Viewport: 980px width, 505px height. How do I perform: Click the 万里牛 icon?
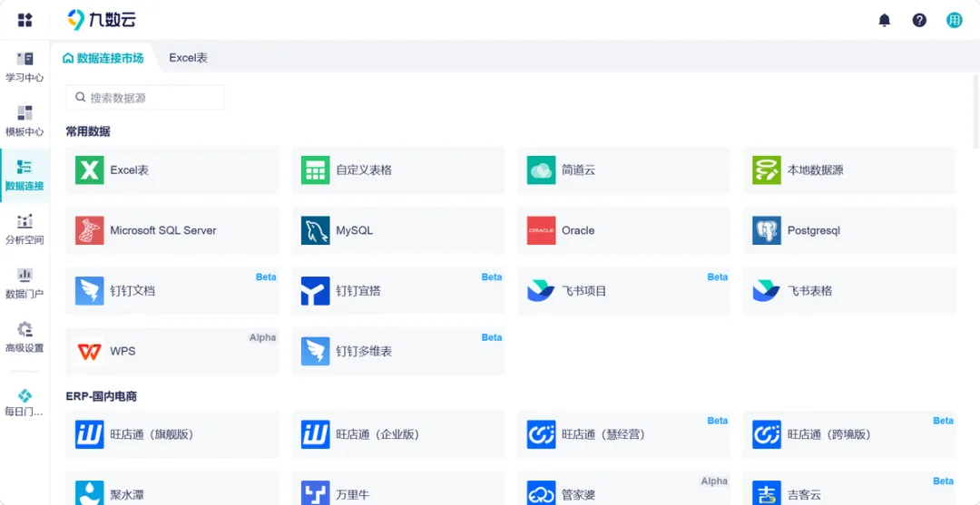[315, 492]
